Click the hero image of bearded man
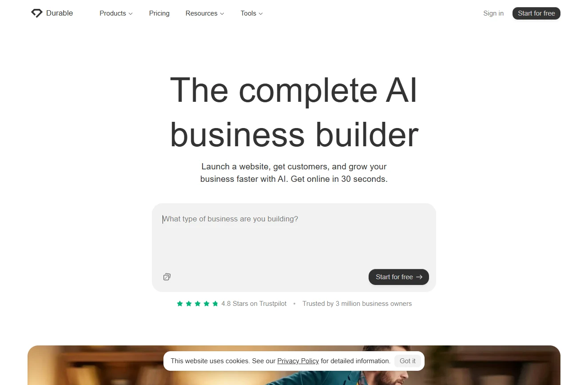 (x=294, y=365)
